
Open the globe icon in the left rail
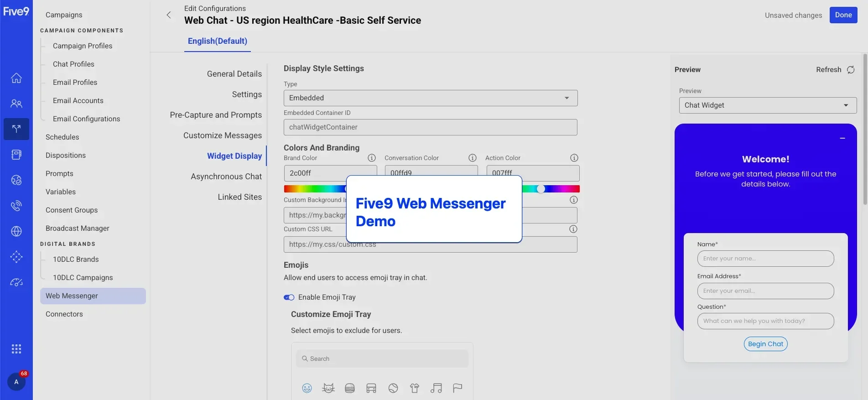point(16,231)
